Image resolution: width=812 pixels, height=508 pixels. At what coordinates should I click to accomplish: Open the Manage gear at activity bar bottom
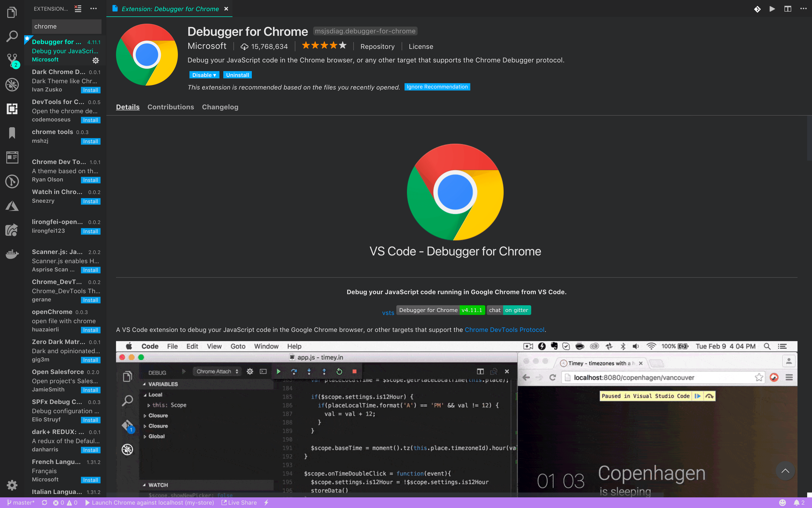coord(12,485)
